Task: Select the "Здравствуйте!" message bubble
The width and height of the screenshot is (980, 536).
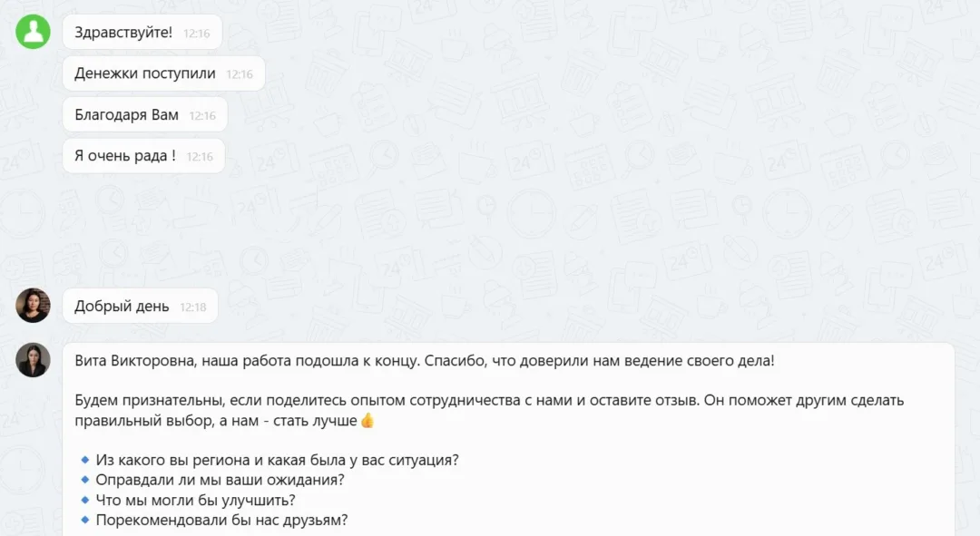Action: tap(123, 33)
